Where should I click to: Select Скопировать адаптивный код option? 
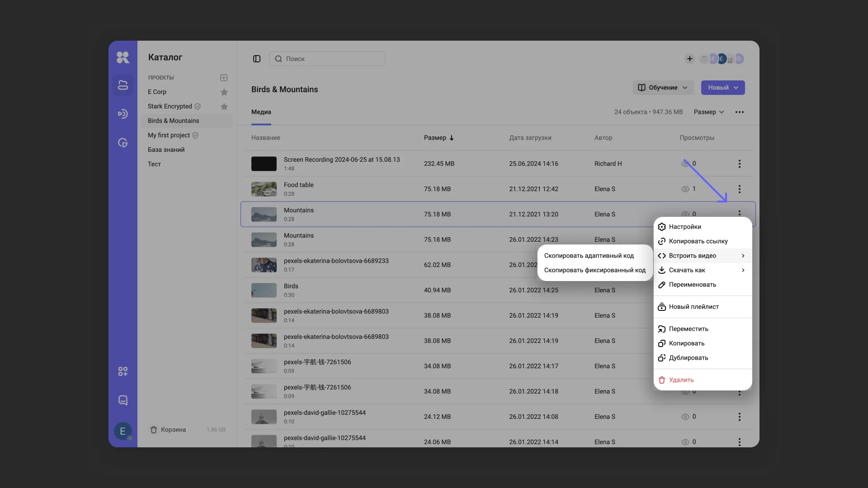(589, 256)
